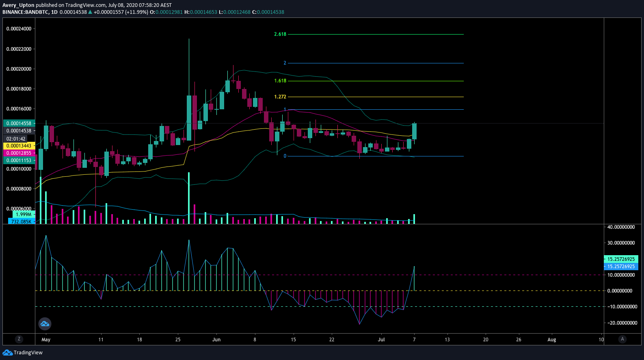
Task: Click the latest green candle on July 7
Action: (x=414, y=131)
